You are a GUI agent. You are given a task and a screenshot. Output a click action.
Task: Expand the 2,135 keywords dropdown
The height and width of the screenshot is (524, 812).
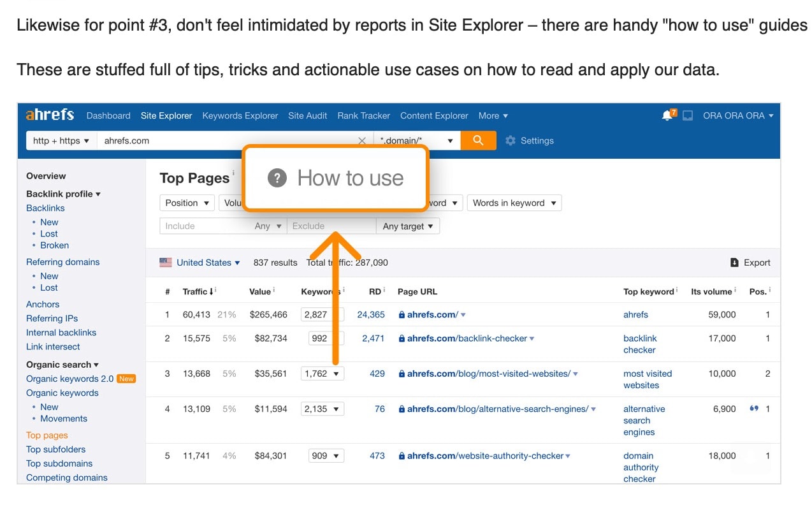pyautogui.click(x=323, y=409)
